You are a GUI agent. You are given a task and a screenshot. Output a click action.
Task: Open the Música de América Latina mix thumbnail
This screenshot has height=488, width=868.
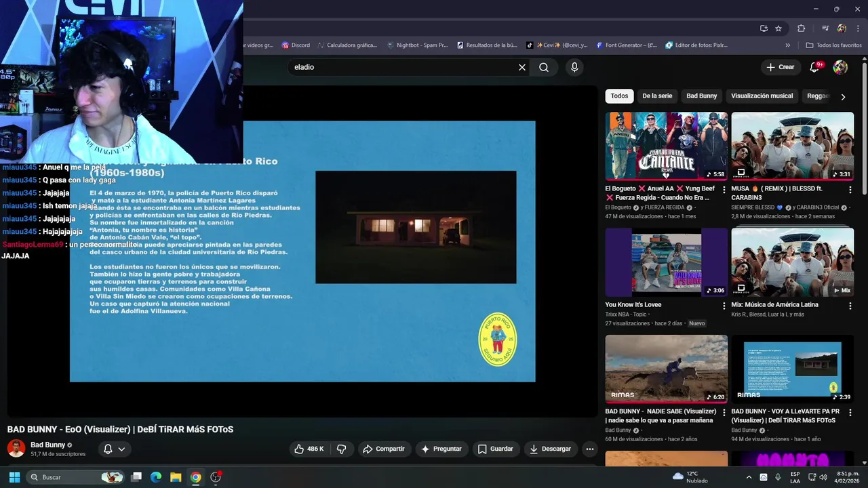792,262
